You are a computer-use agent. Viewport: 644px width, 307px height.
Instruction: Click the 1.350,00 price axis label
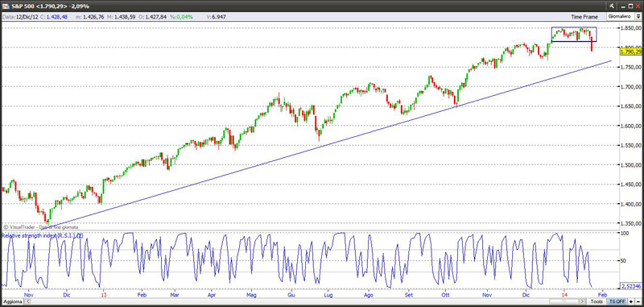tap(630, 224)
